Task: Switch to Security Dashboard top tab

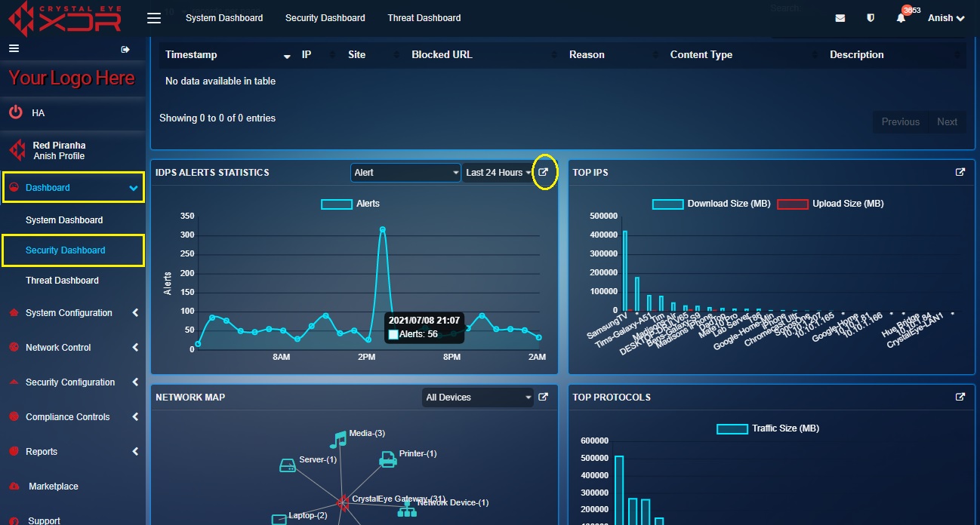Action: tap(325, 18)
